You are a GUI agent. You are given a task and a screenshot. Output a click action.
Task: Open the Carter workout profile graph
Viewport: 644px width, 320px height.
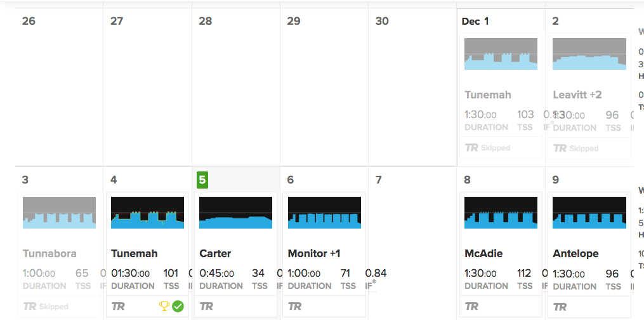tap(236, 212)
